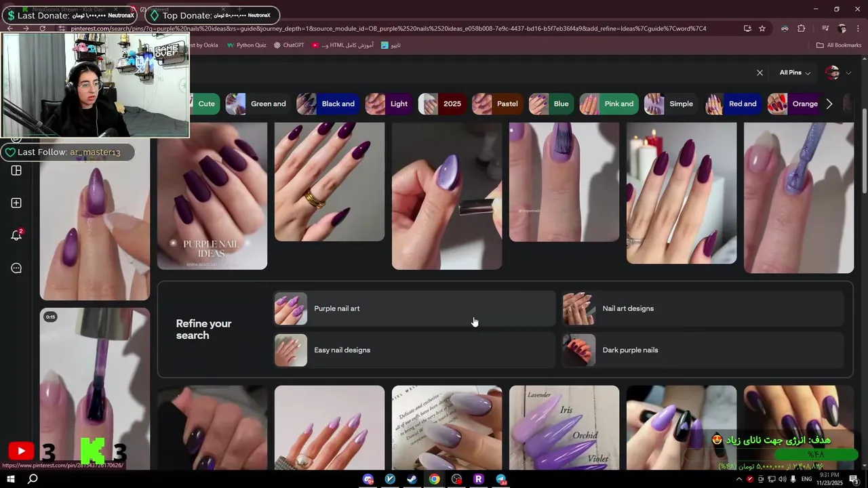
Task: Select the Cute filter chip
Action: point(205,104)
